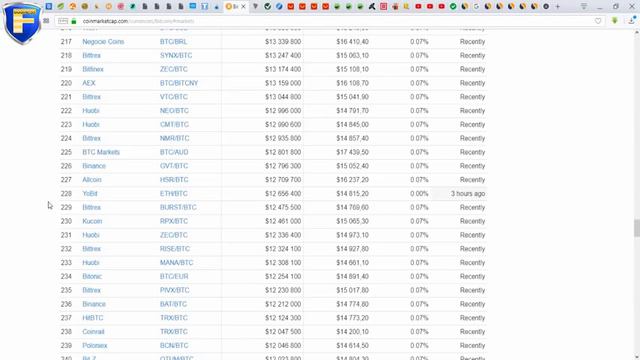The height and width of the screenshot is (360, 640).
Task: Open Binance link in row 226
Action: coord(94,166)
